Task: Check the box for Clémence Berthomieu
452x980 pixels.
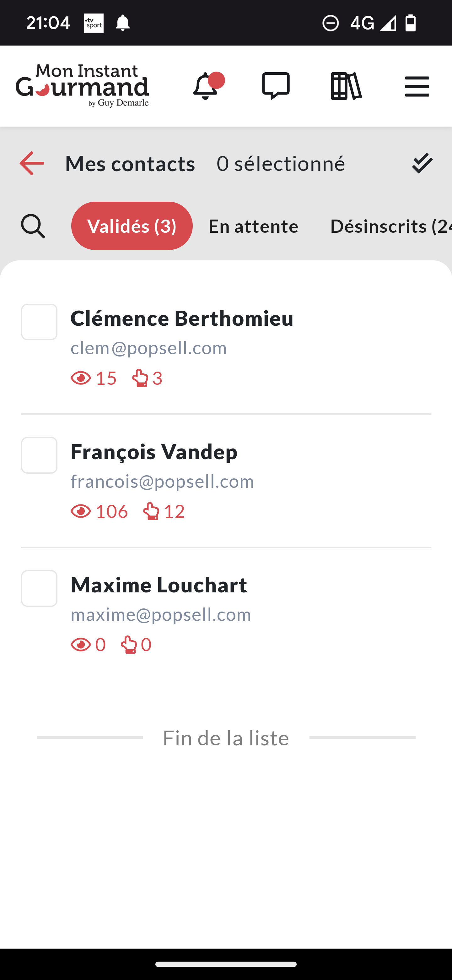Action: tap(39, 322)
